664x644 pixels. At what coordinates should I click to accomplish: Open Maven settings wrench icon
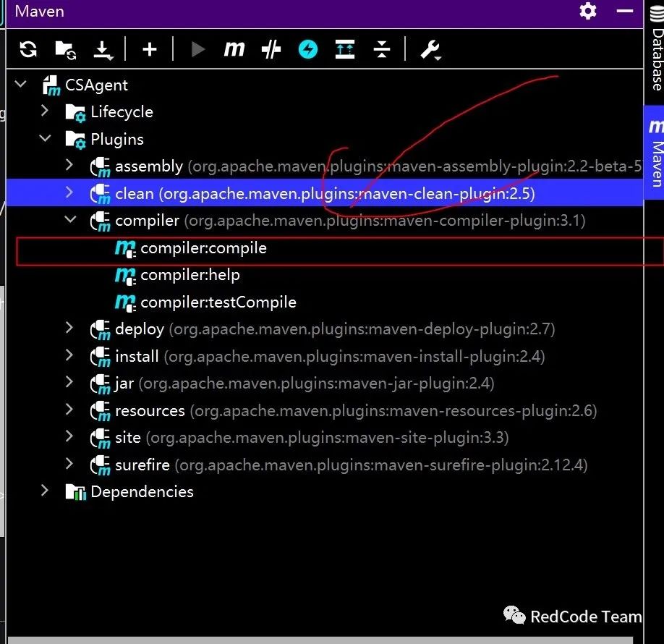click(x=430, y=50)
